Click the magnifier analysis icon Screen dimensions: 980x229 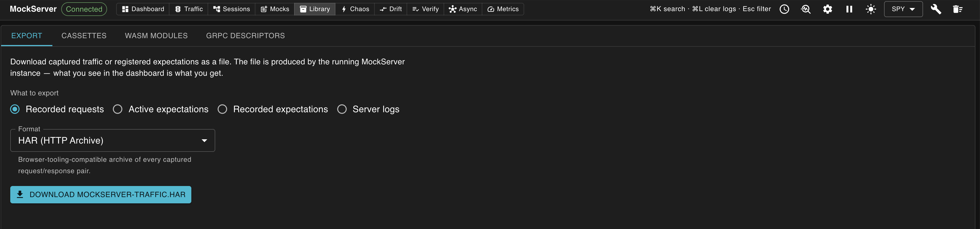tap(806, 9)
